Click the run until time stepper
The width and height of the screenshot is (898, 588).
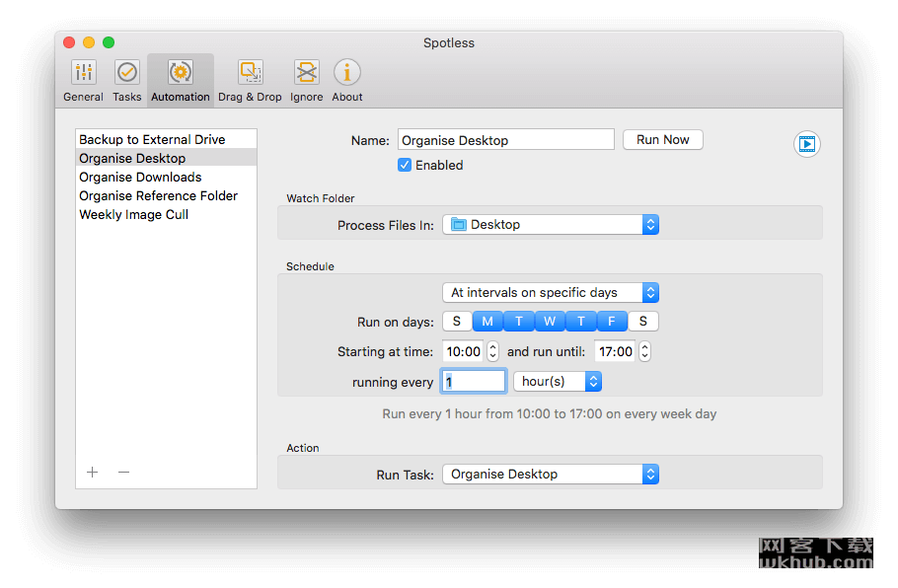pyautogui.click(x=644, y=351)
